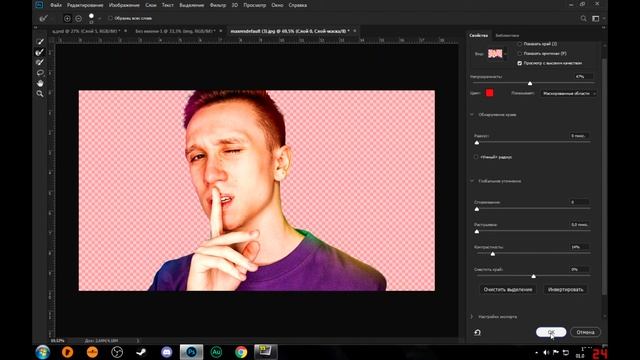Screen dimensions: 640x360
Task: Open the Discord taskbar icon
Action: point(167,352)
